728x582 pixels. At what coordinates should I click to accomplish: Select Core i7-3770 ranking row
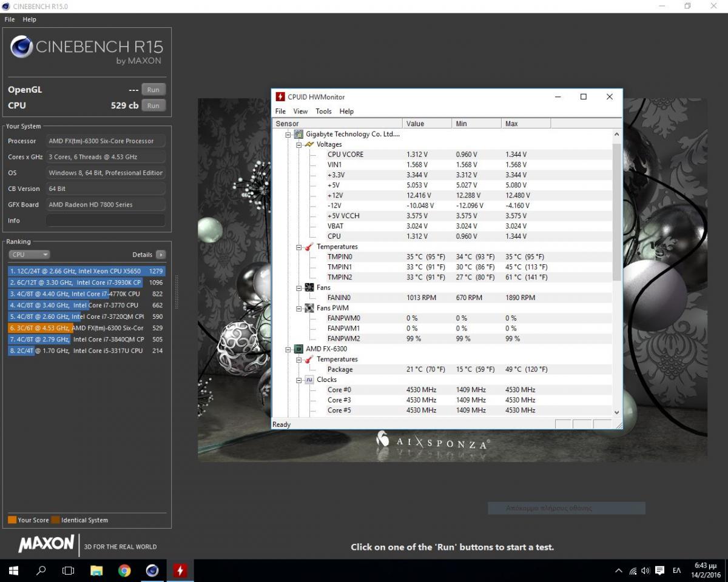point(86,305)
